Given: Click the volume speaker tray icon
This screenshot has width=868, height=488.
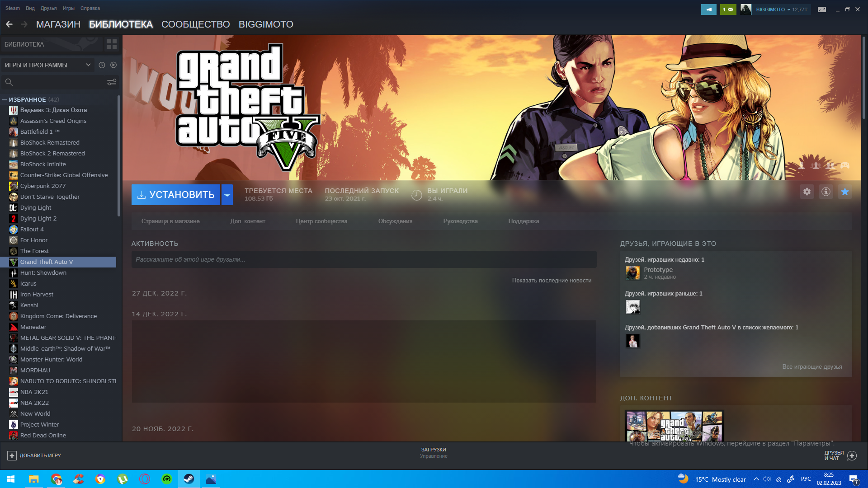Looking at the screenshot, I should pyautogui.click(x=767, y=479).
